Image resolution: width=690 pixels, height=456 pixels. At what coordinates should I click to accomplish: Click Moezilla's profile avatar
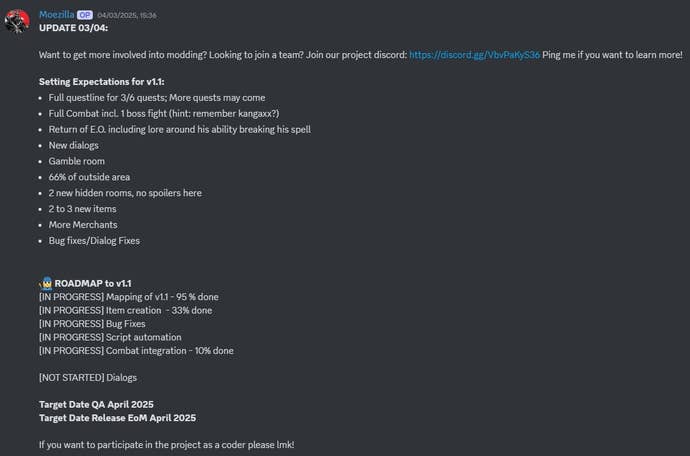point(17,21)
